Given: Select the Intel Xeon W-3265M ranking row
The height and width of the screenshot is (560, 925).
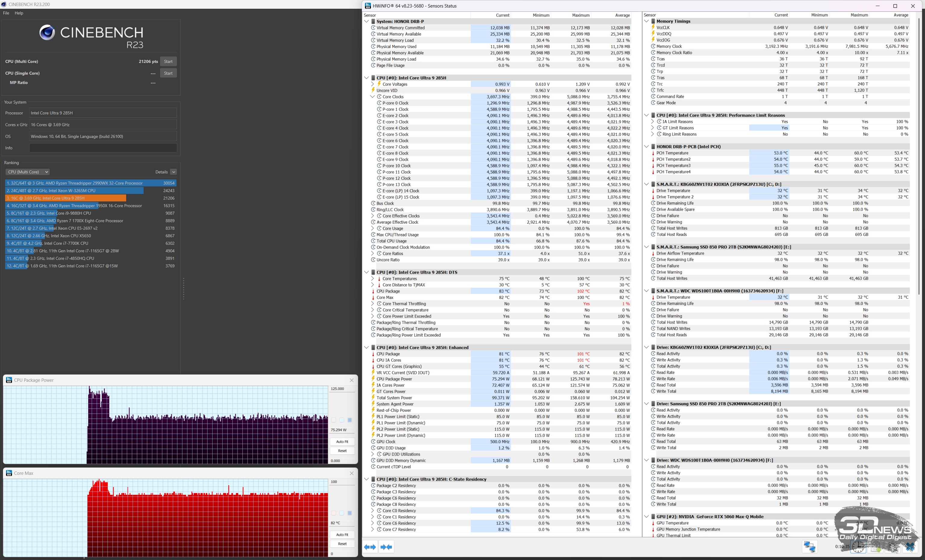Looking at the screenshot, I should coord(90,191).
